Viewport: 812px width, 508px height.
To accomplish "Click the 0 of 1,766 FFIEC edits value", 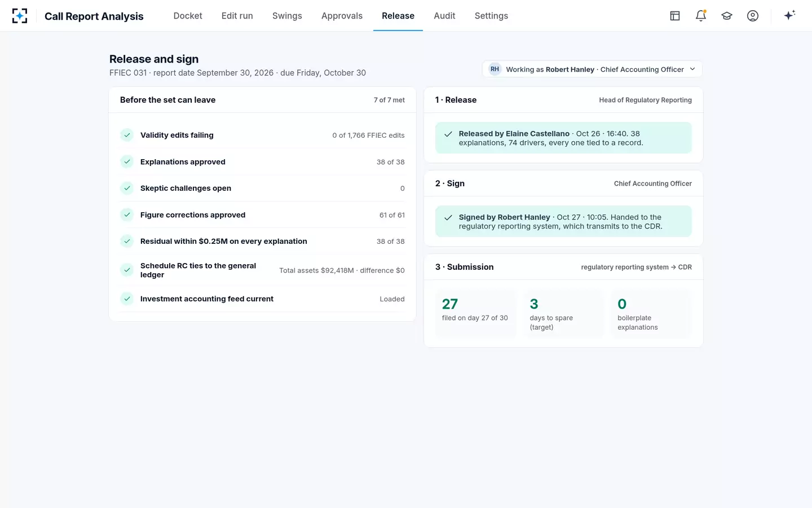I will click(368, 135).
